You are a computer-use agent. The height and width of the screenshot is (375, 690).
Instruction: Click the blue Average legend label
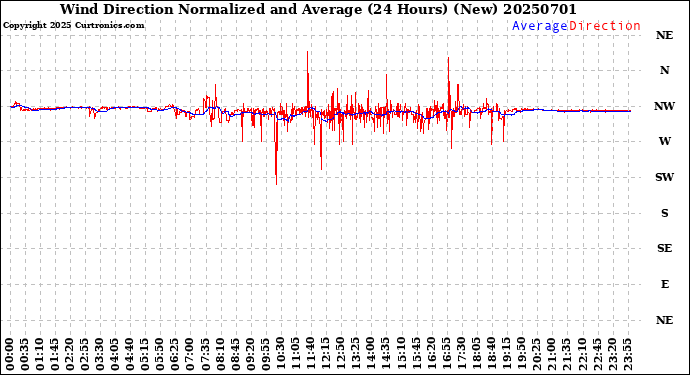click(x=540, y=26)
